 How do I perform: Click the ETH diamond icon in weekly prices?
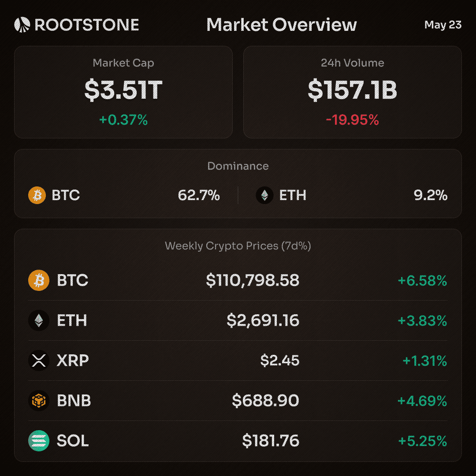coord(39,320)
